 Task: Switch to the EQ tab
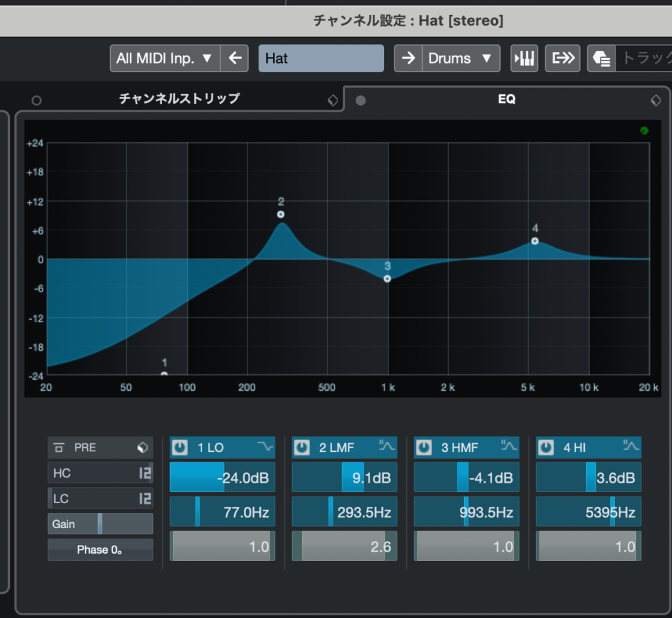click(x=506, y=99)
